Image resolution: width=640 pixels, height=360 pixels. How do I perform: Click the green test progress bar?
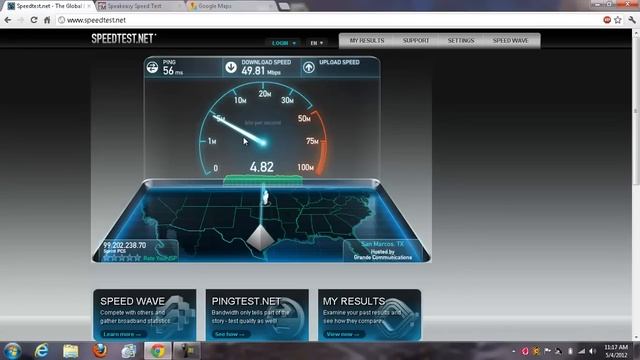[263, 180]
